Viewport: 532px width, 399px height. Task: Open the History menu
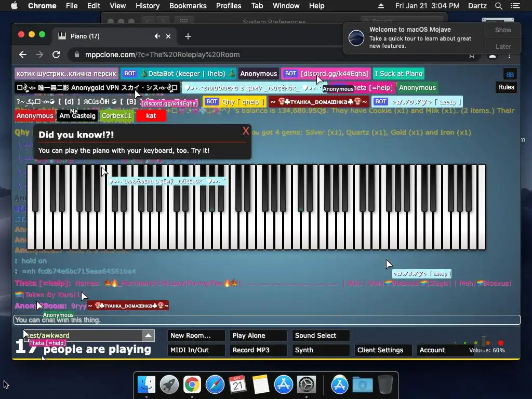click(x=148, y=6)
